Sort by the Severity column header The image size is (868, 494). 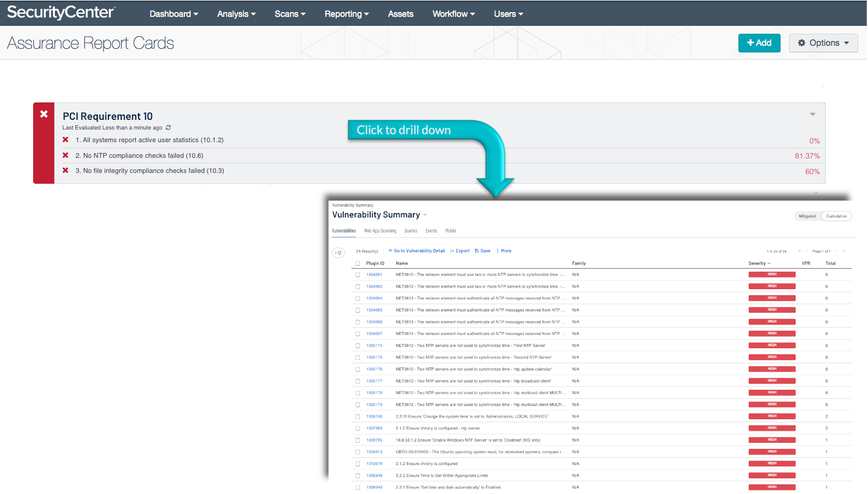click(759, 263)
